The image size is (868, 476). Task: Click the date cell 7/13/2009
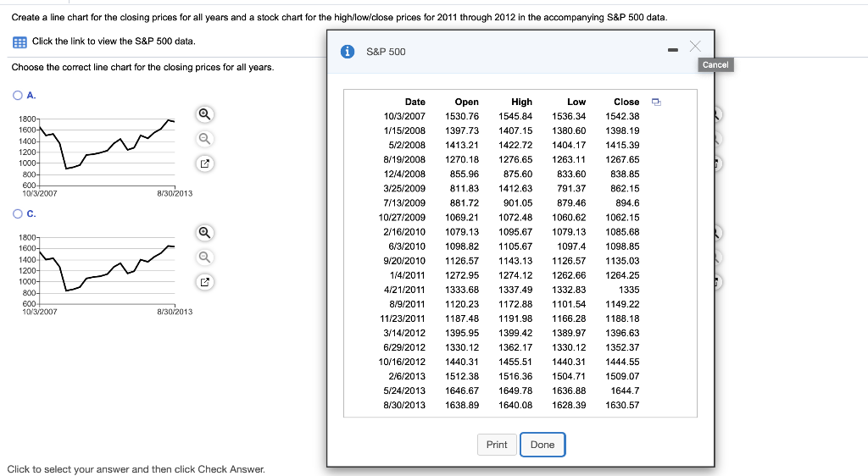(404, 203)
